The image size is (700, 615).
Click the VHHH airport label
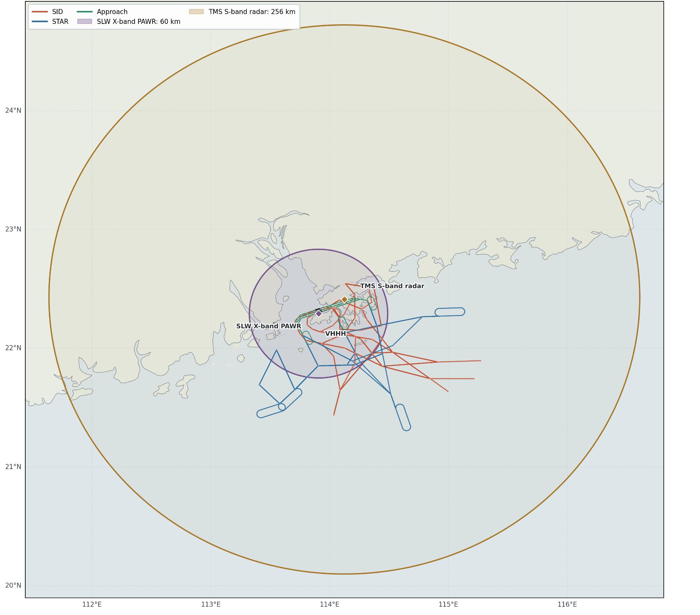tap(336, 333)
